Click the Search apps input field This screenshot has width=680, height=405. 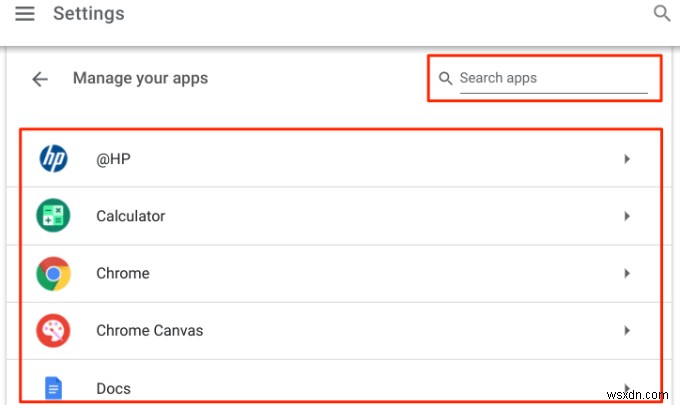coord(553,78)
